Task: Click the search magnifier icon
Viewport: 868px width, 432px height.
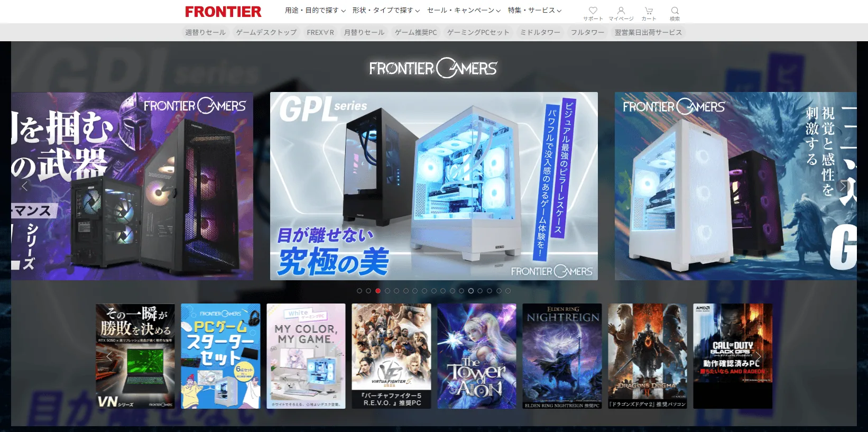Action: pos(675,13)
